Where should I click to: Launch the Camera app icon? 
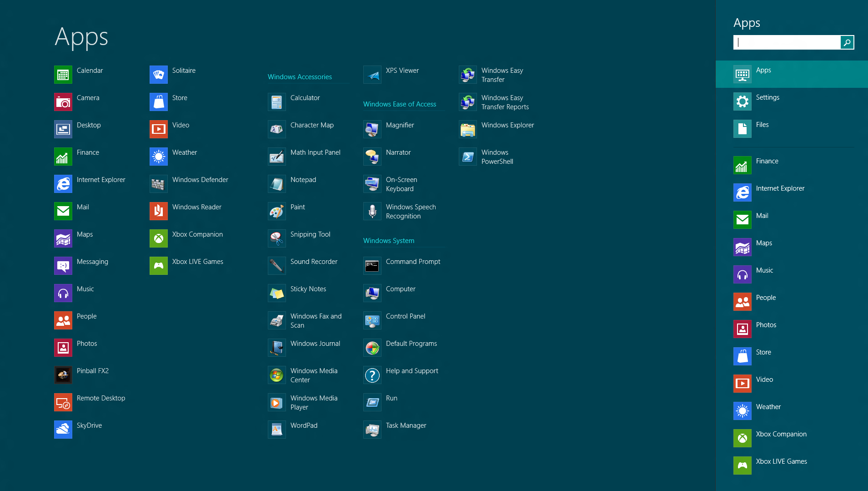point(63,102)
